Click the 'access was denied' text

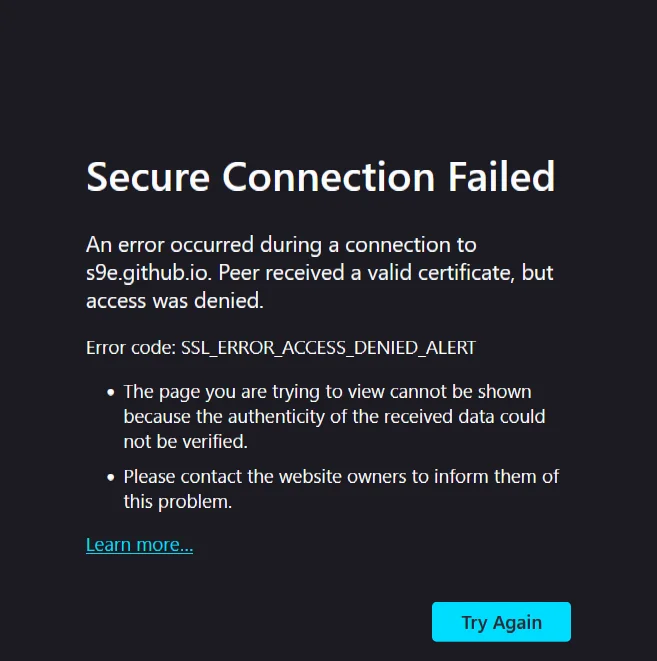tap(176, 299)
